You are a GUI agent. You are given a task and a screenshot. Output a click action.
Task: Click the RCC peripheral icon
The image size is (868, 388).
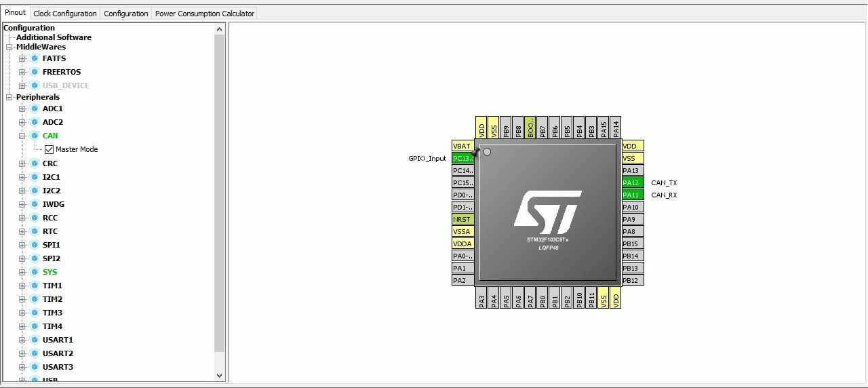click(34, 218)
